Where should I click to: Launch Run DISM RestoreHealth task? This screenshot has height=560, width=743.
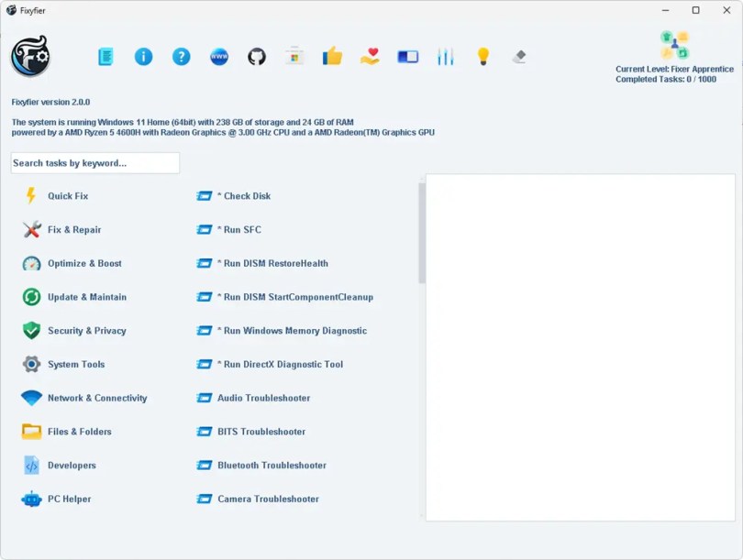tap(262, 263)
